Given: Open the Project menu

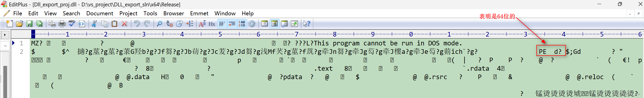Looking at the screenshot, I should [x=128, y=13].
